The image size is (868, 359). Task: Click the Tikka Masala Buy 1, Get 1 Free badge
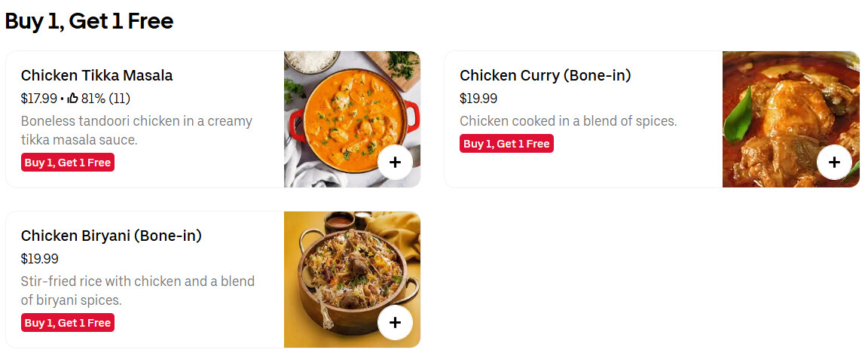(x=68, y=163)
